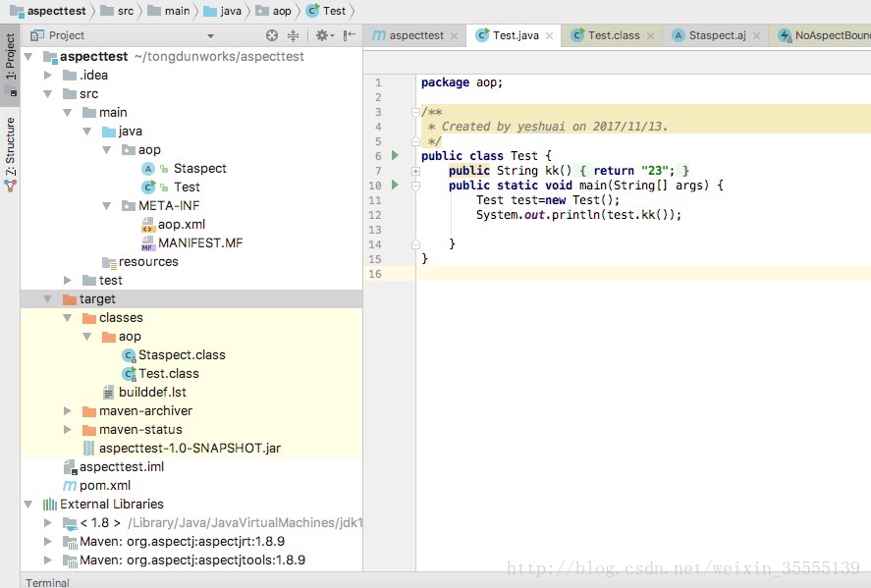871x588 pixels.
Task: Expand folded kk() method in gutter
Action: click(415, 171)
